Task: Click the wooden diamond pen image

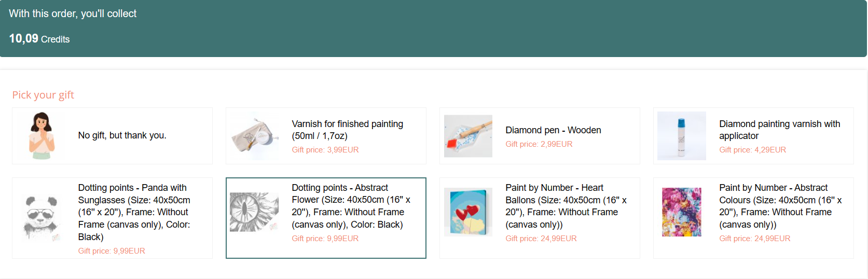Action: point(468,136)
